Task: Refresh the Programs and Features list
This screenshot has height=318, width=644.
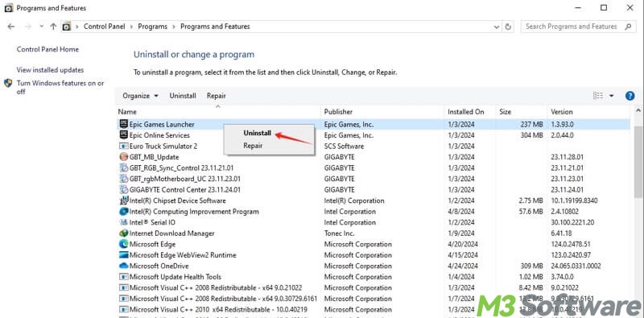Action: coord(508,27)
